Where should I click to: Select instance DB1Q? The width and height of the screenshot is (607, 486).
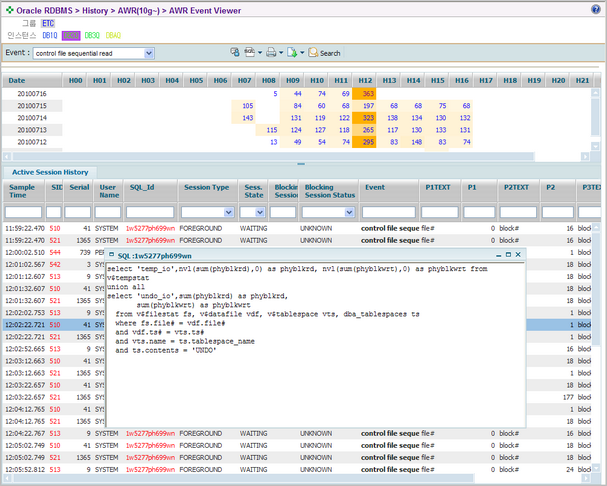pyautogui.click(x=50, y=35)
